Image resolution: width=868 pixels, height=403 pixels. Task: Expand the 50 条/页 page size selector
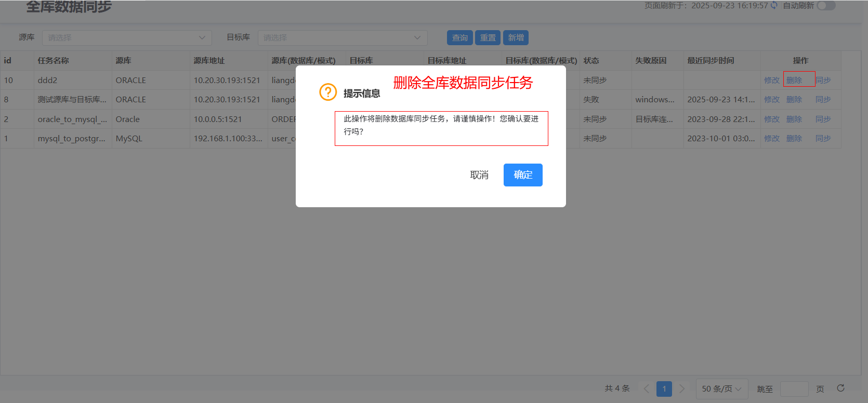pos(721,388)
